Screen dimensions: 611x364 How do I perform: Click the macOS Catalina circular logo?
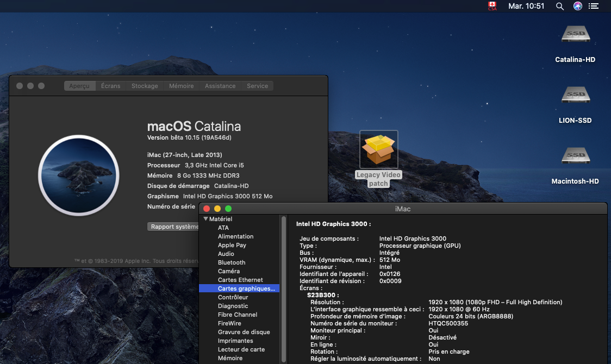pos(79,175)
